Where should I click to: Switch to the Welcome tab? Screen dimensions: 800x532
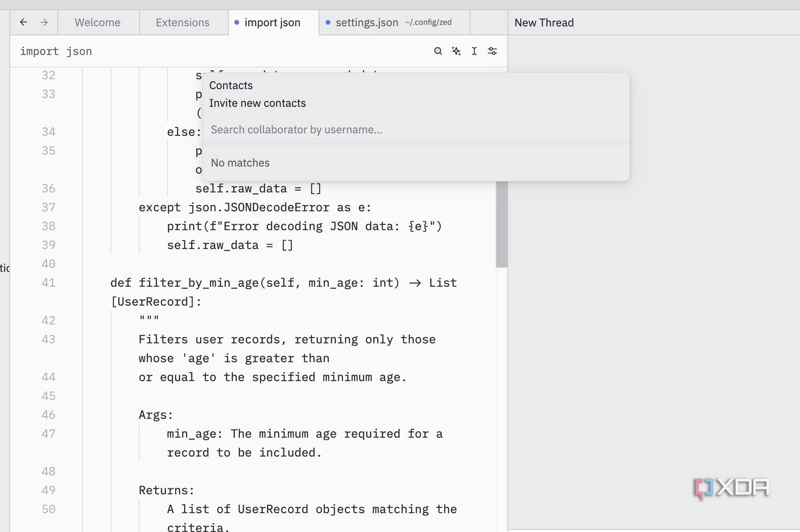coord(97,22)
